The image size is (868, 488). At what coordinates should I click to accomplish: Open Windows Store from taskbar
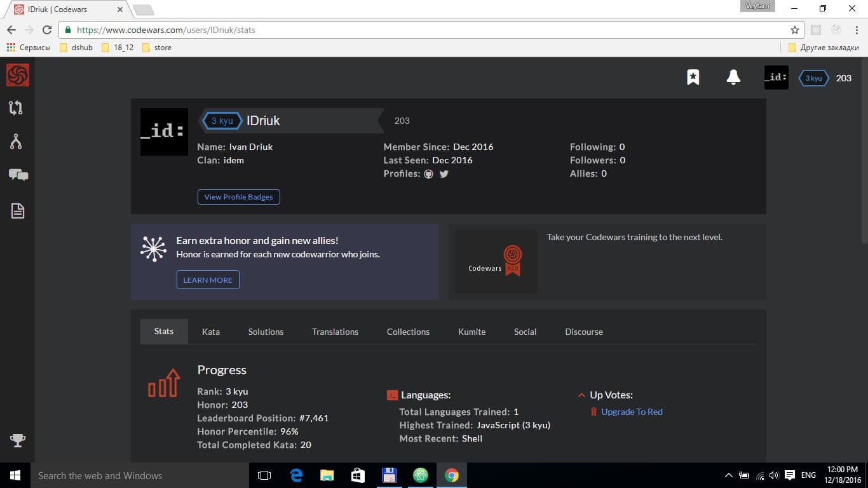(358, 475)
